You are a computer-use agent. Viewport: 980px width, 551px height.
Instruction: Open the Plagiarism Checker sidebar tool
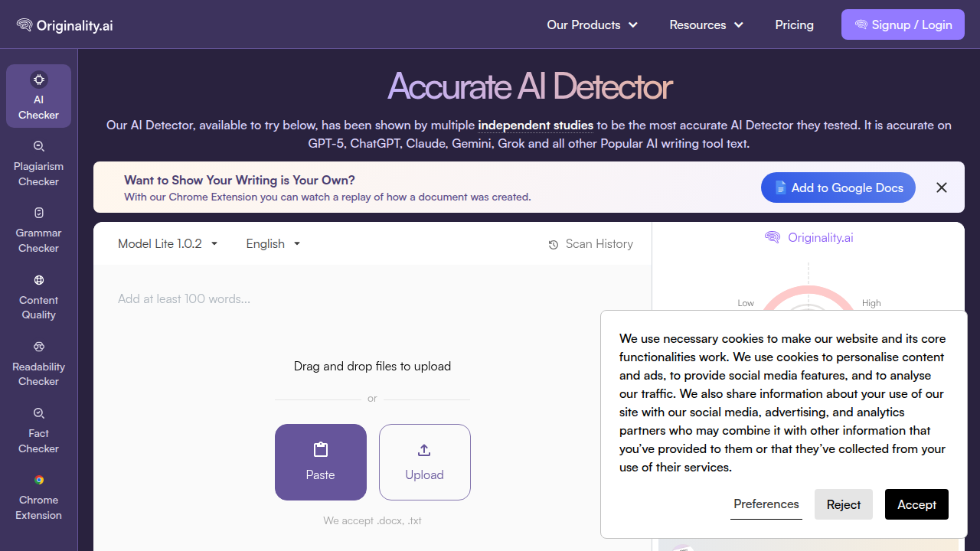(x=38, y=163)
